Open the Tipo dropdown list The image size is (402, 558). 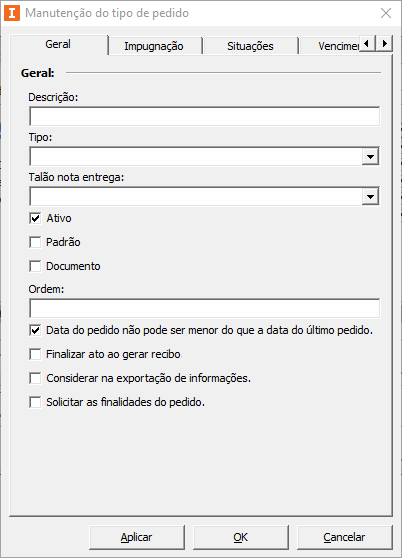click(x=370, y=157)
